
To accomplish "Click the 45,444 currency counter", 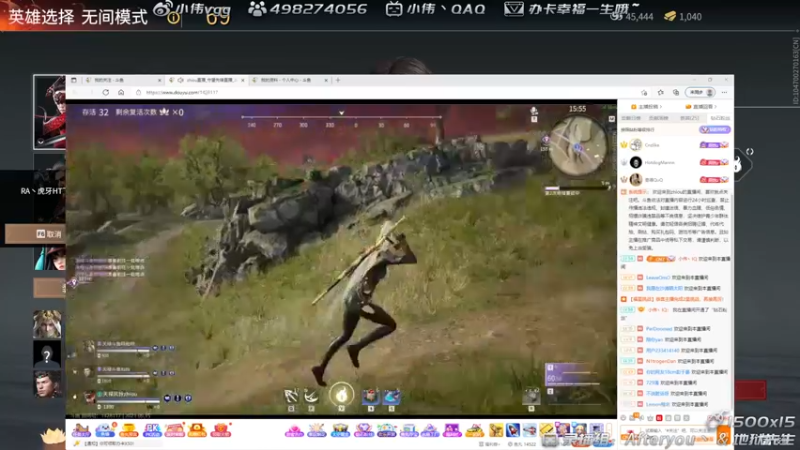I will 633,17.
